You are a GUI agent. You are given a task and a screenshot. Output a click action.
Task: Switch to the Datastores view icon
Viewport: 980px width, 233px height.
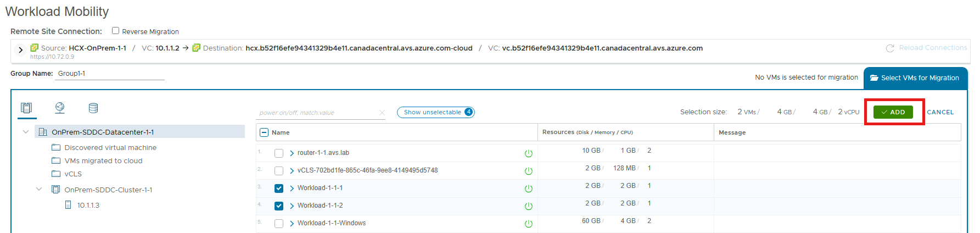(93, 108)
